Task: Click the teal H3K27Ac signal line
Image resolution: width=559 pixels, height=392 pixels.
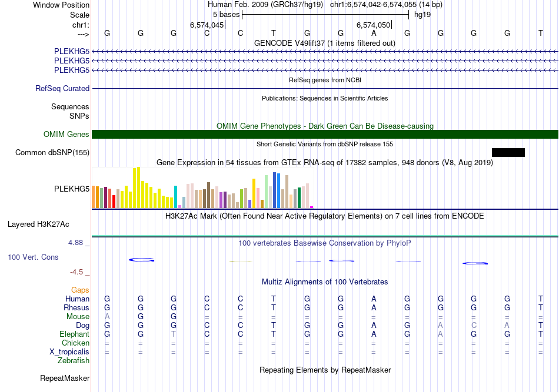Action: 325,236
